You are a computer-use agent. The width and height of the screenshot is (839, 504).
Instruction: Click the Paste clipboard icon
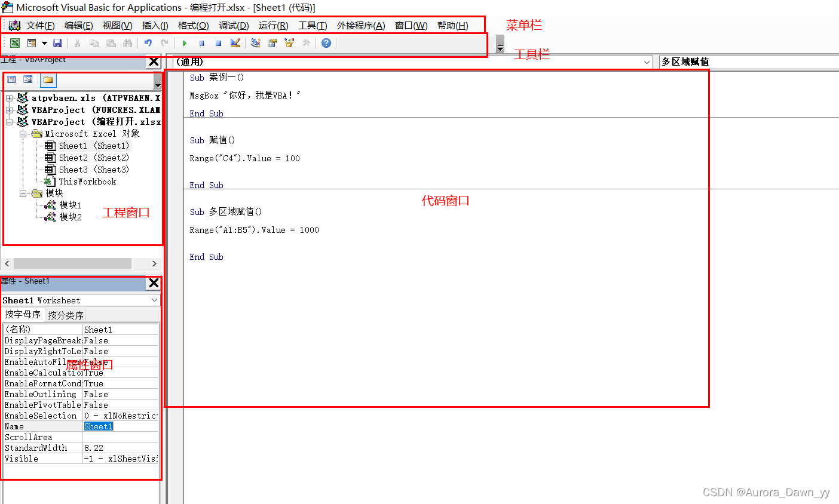[x=111, y=43]
